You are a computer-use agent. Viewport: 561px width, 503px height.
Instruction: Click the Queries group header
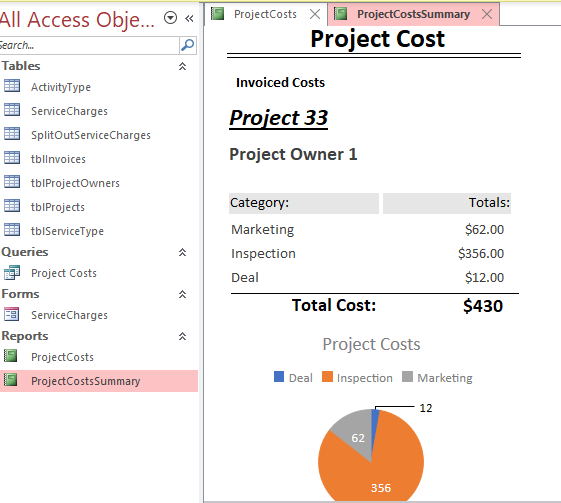tap(25, 252)
